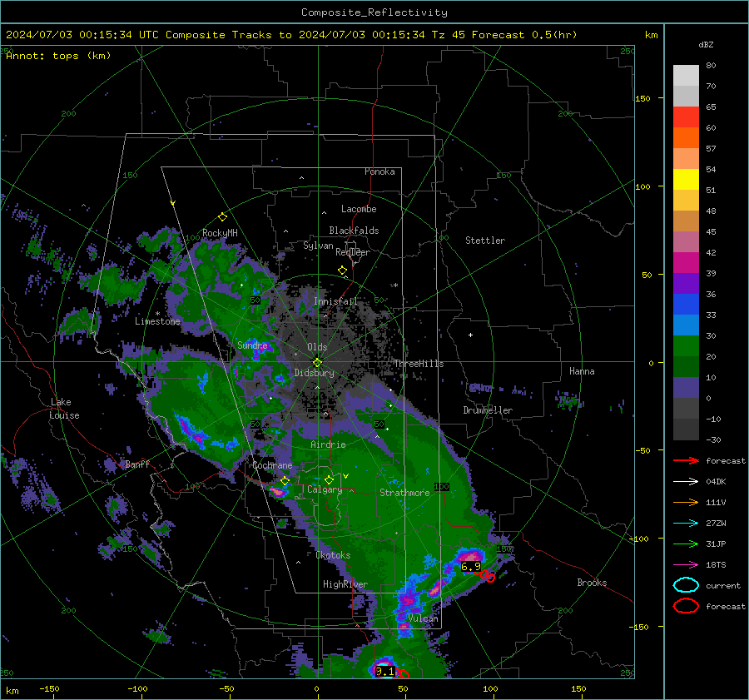Click the Limestone label
The width and height of the screenshot is (749, 700).
click(157, 321)
